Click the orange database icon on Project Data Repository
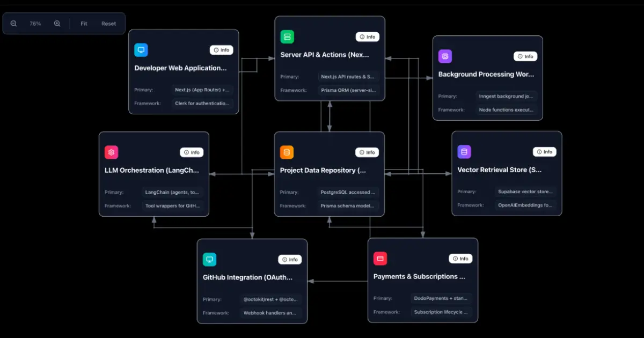Viewport: 644px width, 338px height. [287, 152]
